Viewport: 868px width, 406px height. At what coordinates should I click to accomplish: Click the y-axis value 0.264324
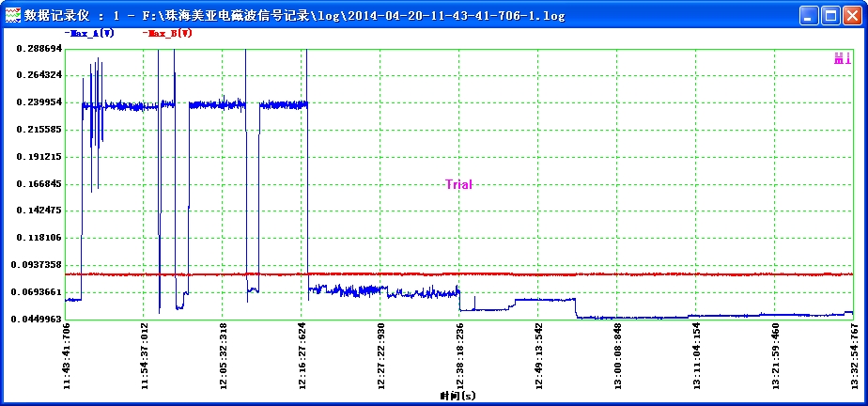point(39,75)
